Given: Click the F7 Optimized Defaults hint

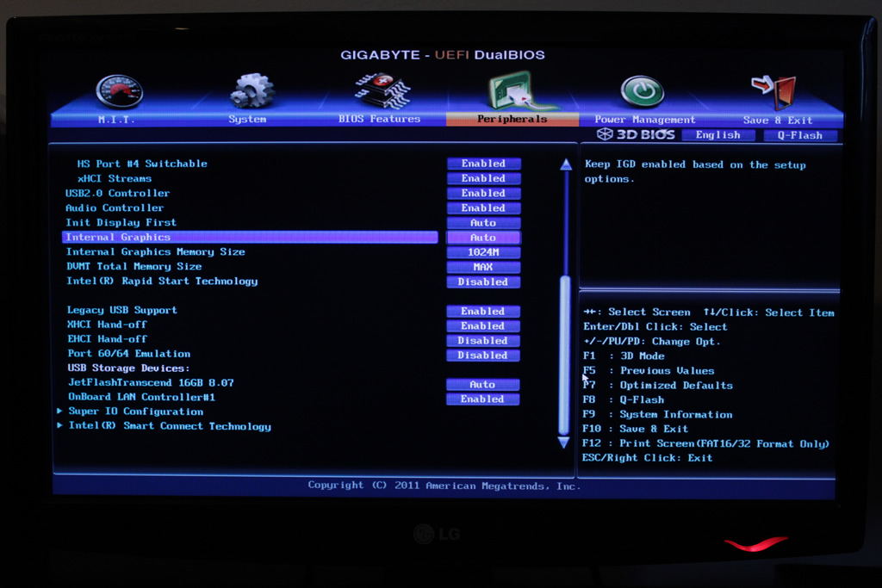Looking at the screenshot, I should tap(658, 386).
